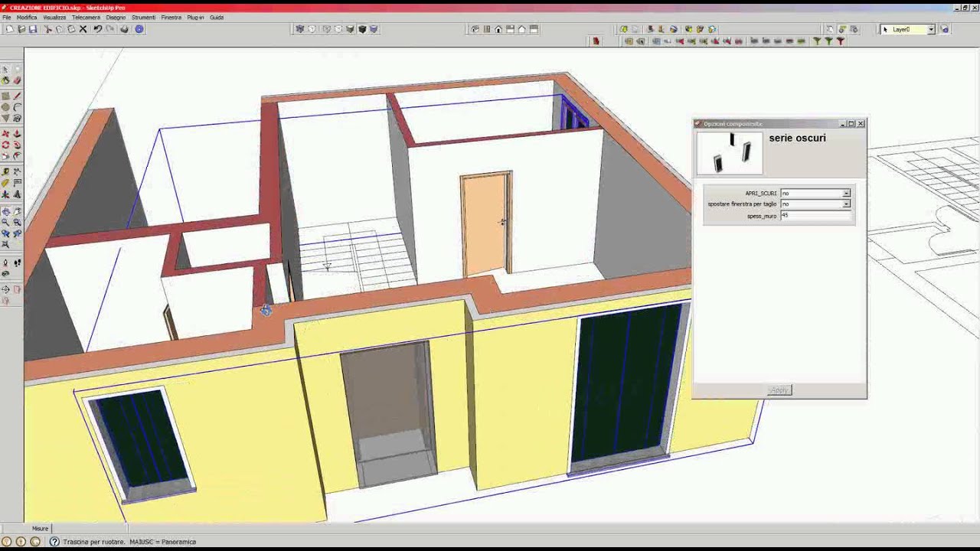
Task: Toggle Monochrome face style
Action: click(374, 29)
